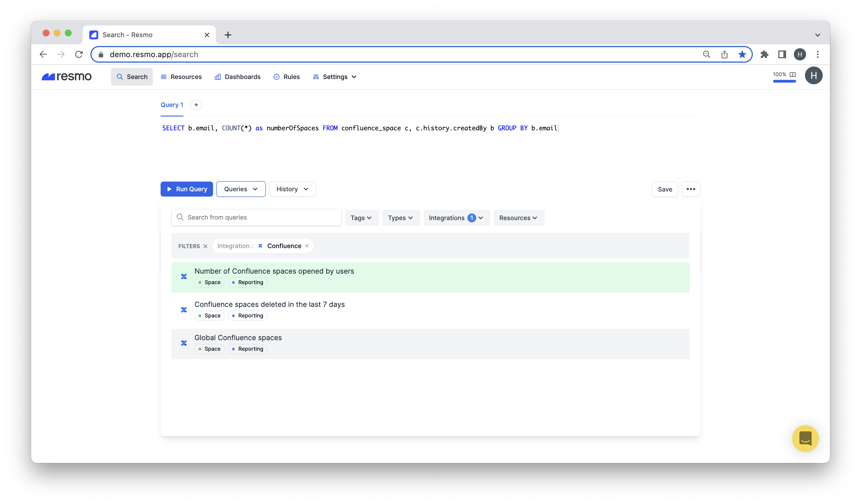861x504 pixels.
Task: Open a new browser tab
Action: pos(228,35)
